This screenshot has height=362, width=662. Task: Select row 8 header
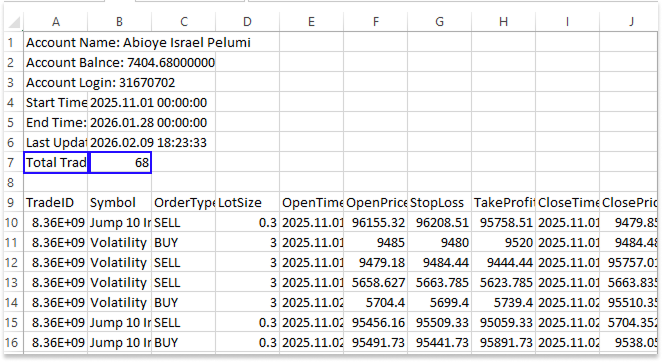pyautogui.click(x=14, y=182)
